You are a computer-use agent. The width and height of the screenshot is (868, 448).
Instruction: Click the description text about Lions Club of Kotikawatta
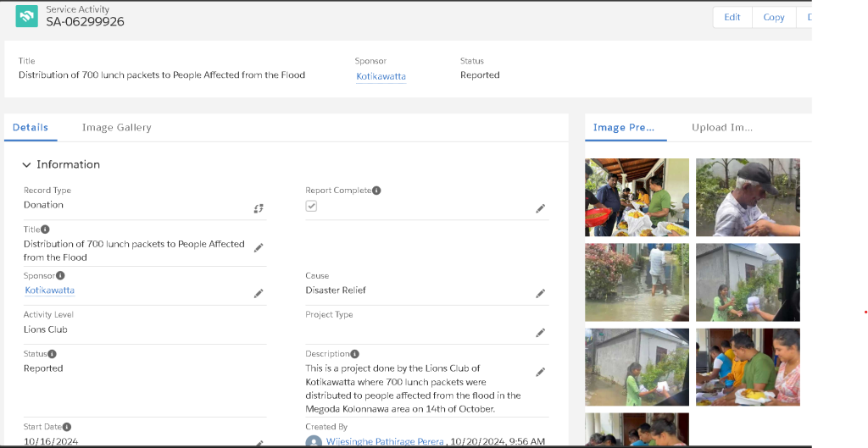point(413,389)
